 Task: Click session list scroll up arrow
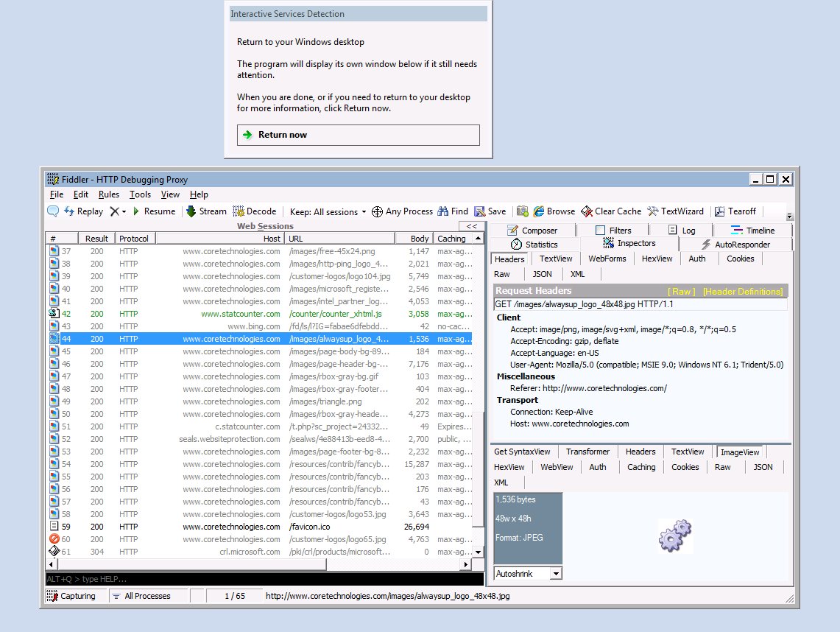pos(478,238)
